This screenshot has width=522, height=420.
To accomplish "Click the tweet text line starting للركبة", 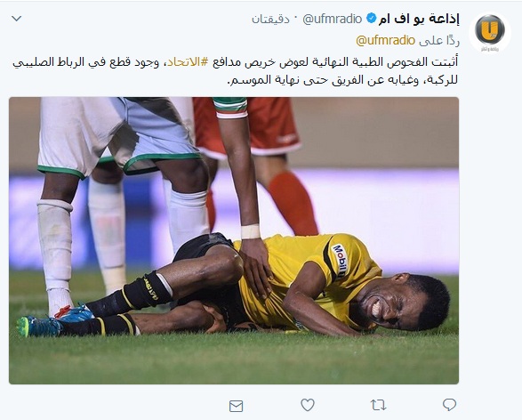I will 342,80.
